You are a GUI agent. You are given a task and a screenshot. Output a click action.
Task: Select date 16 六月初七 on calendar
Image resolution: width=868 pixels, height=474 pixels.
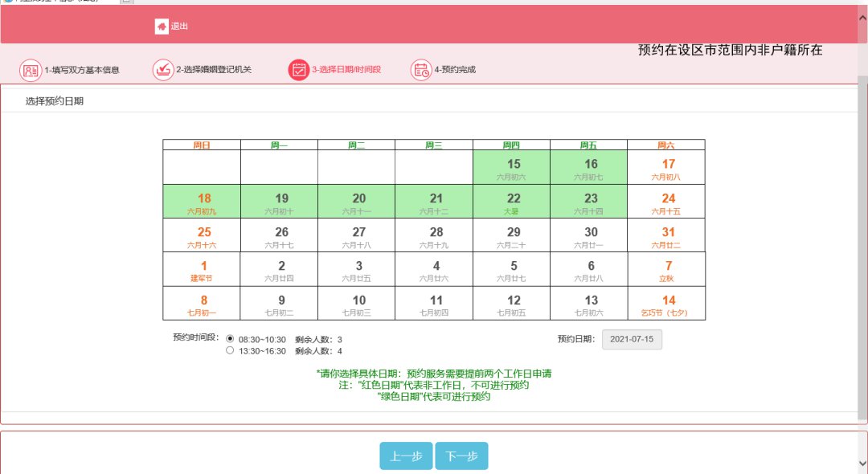[591, 167]
